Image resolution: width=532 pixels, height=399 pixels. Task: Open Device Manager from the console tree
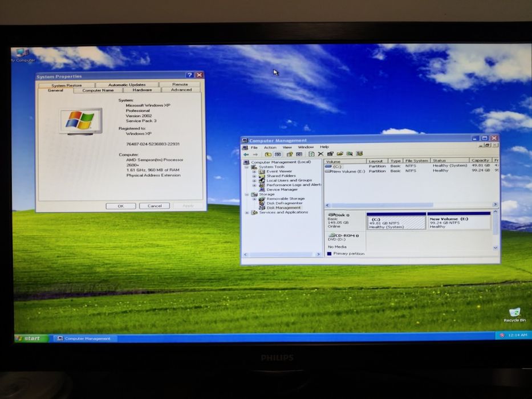point(282,189)
